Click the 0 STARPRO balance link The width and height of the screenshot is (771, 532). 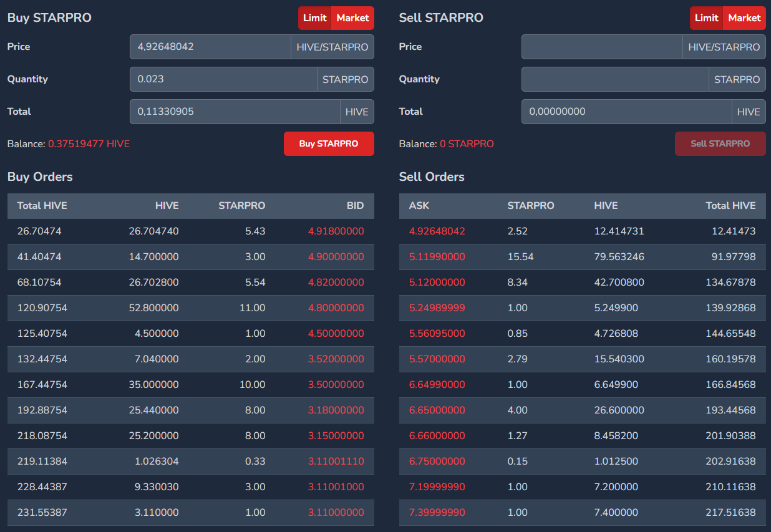467,144
